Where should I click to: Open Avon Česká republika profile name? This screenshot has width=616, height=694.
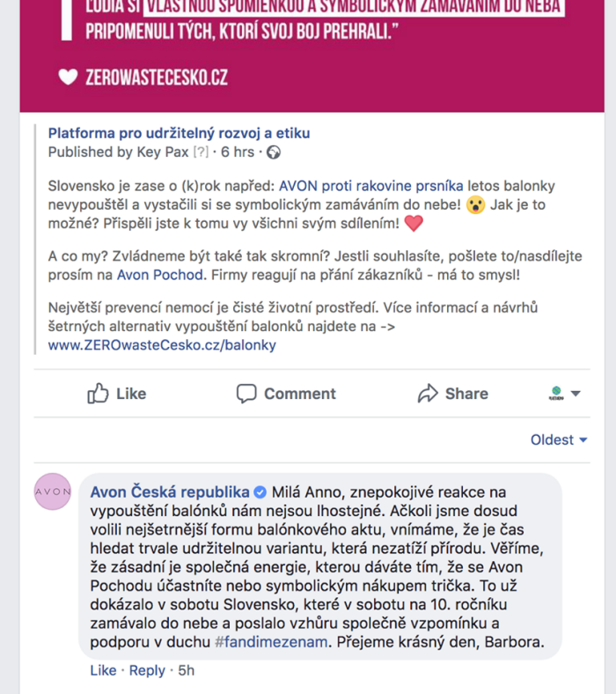click(x=170, y=492)
